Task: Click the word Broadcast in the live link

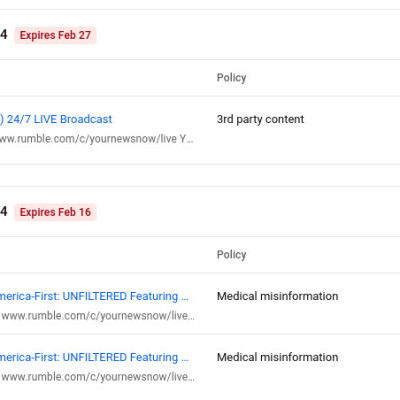Action: [x=86, y=119]
